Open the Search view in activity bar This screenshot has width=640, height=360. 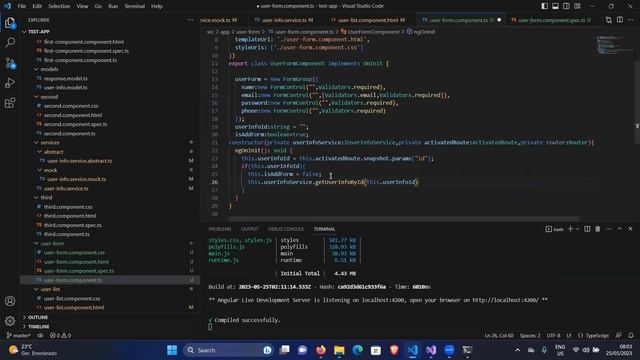pyautogui.click(x=10, y=42)
